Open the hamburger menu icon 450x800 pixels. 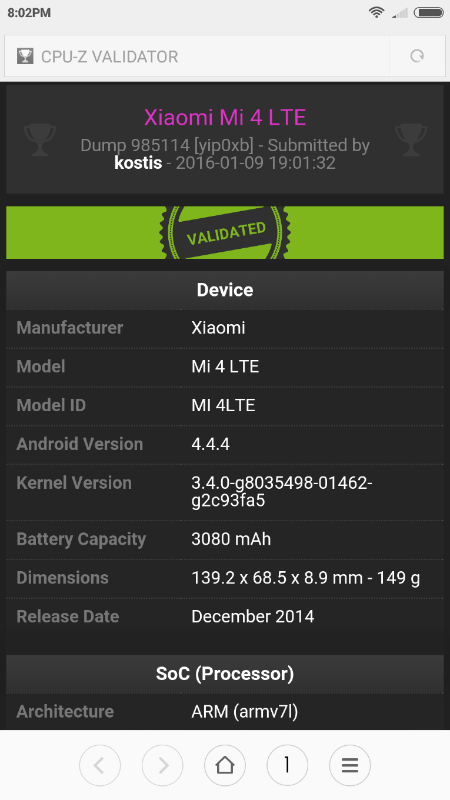(x=350, y=765)
